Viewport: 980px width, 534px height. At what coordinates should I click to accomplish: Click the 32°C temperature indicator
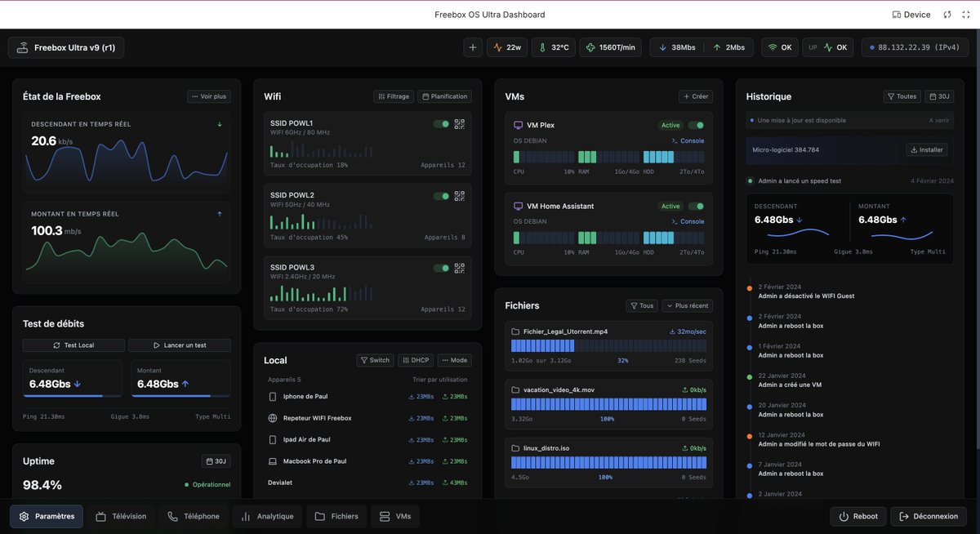click(554, 47)
